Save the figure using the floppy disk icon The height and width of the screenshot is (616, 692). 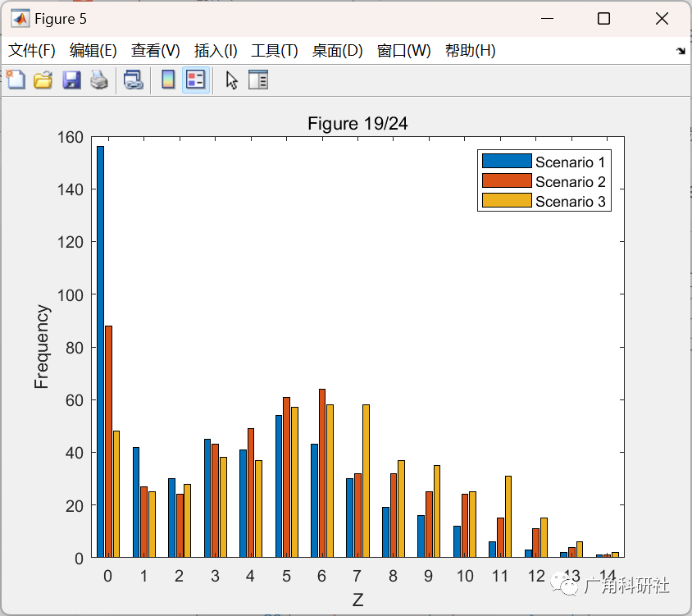pyautogui.click(x=71, y=80)
